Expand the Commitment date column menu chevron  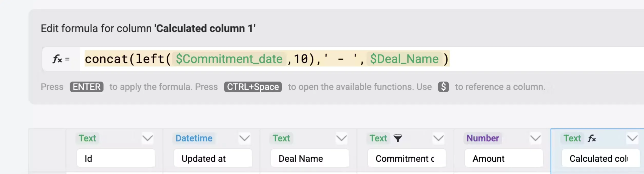pos(438,138)
